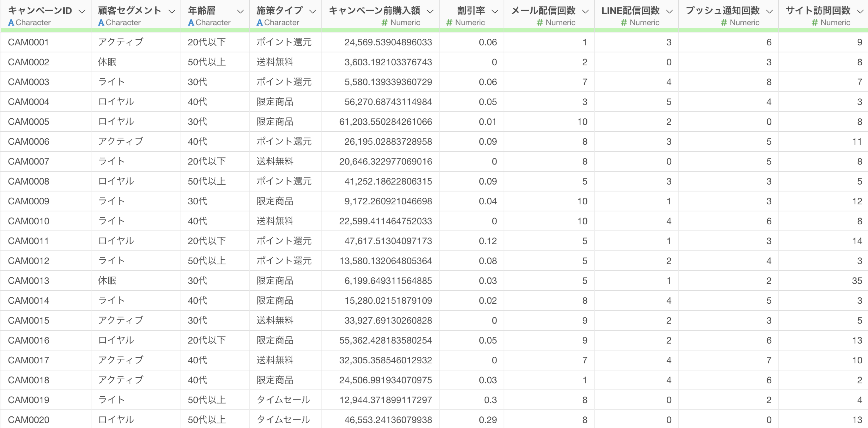Click Numeric type icon under キャンペーン前購入額
Screen dimensions: 868x428
click(384, 23)
